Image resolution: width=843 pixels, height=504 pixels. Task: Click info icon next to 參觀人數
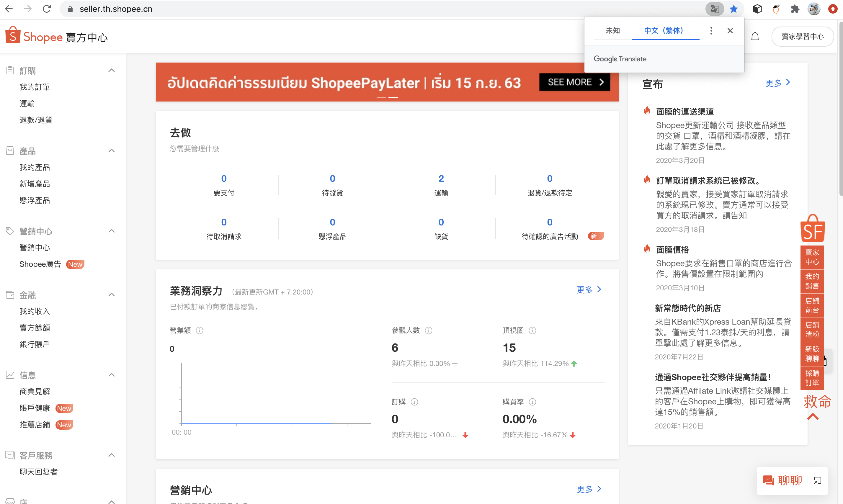pos(429,330)
